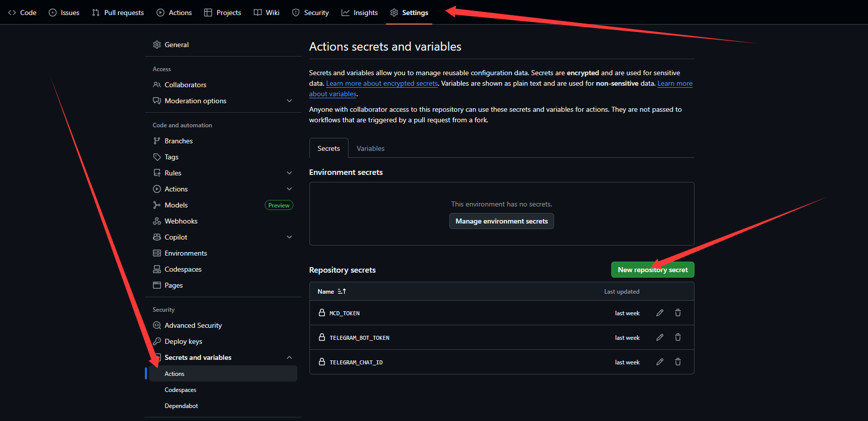Open Branches settings in sidebar
The width and height of the screenshot is (868, 421).
(x=179, y=141)
